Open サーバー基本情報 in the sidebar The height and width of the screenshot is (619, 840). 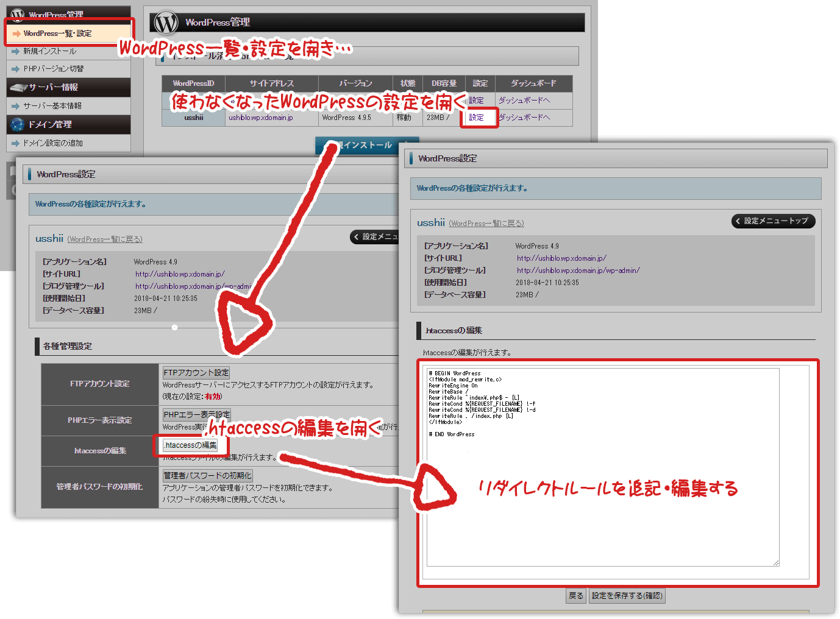68,106
